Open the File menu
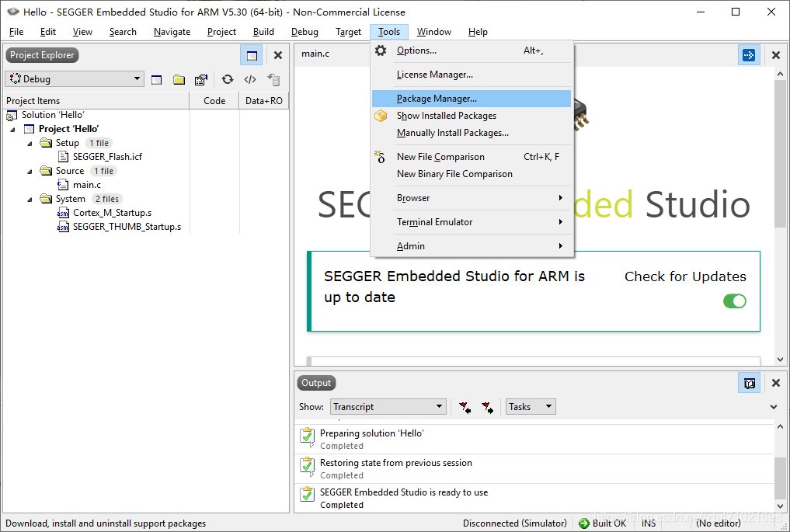The height and width of the screenshot is (532, 790). point(16,32)
